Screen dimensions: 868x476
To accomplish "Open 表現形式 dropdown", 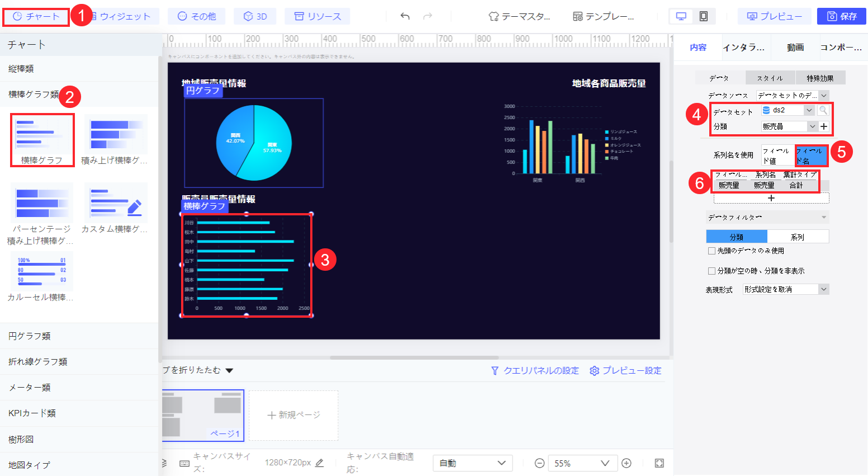I will 786,289.
